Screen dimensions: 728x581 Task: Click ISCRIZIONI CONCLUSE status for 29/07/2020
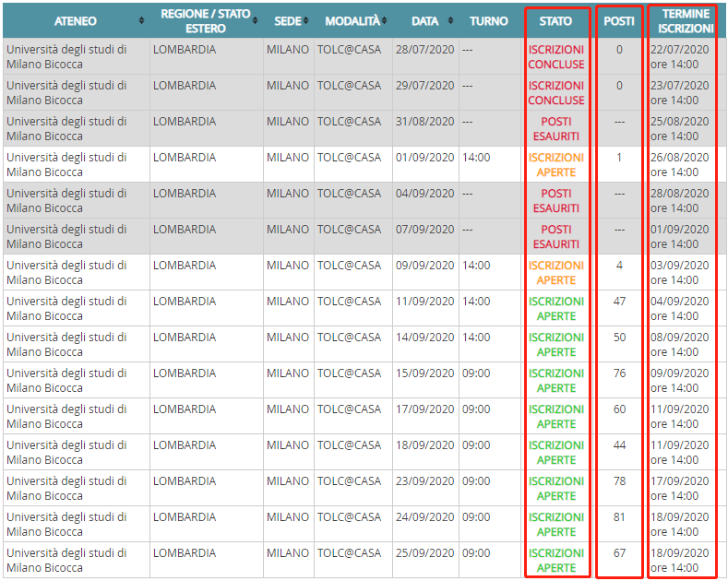coord(556,93)
